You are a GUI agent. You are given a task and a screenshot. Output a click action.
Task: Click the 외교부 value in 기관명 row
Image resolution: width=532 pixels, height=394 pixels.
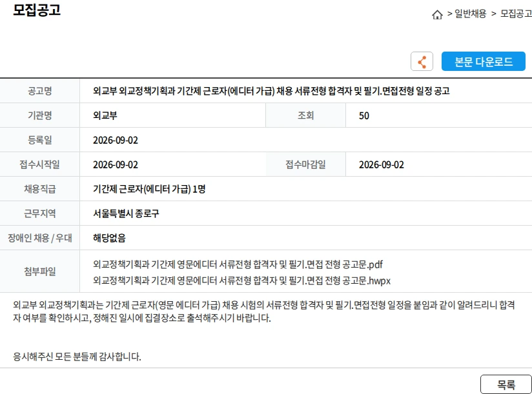105,115
